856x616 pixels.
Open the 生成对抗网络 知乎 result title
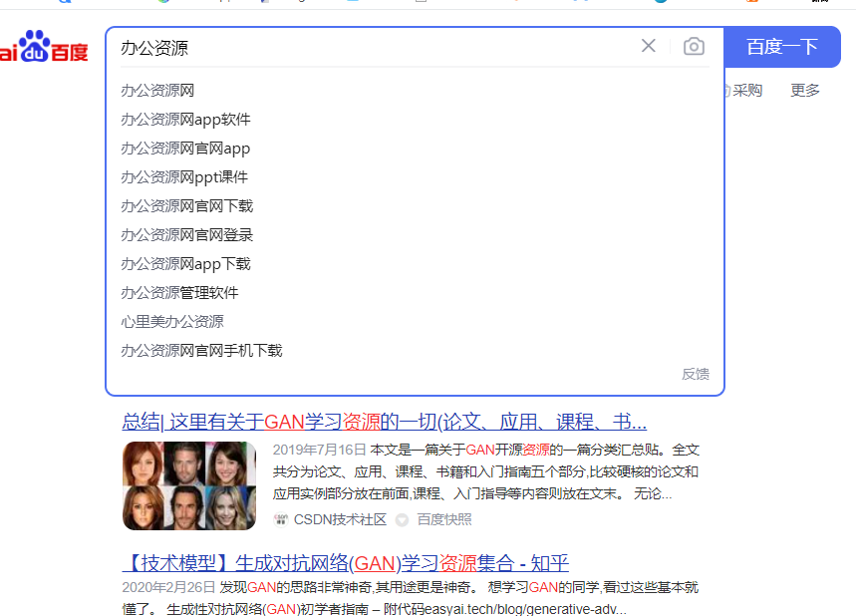[346, 562]
